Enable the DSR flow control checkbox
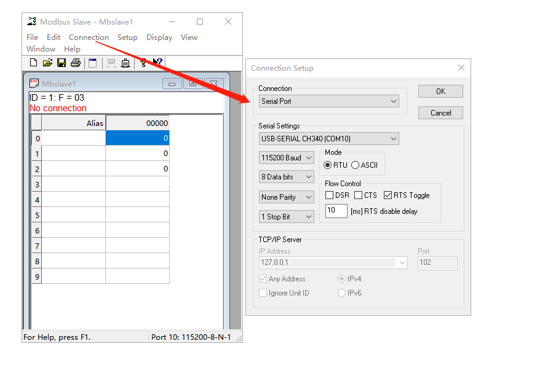The width and height of the screenshot is (537, 392). click(330, 195)
